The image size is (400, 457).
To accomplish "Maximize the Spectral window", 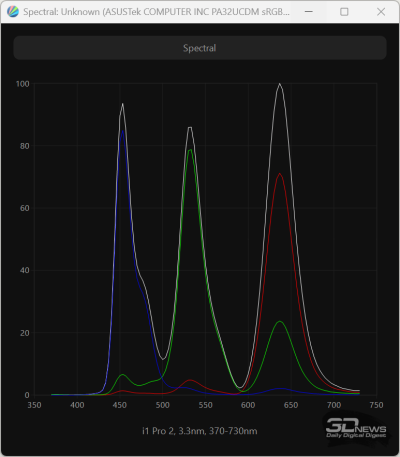I will [344, 12].
